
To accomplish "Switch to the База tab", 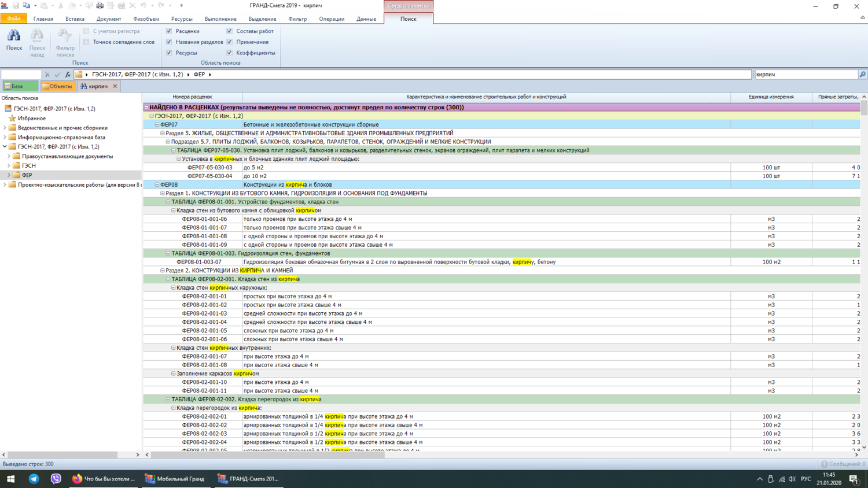I will [x=20, y=86].
